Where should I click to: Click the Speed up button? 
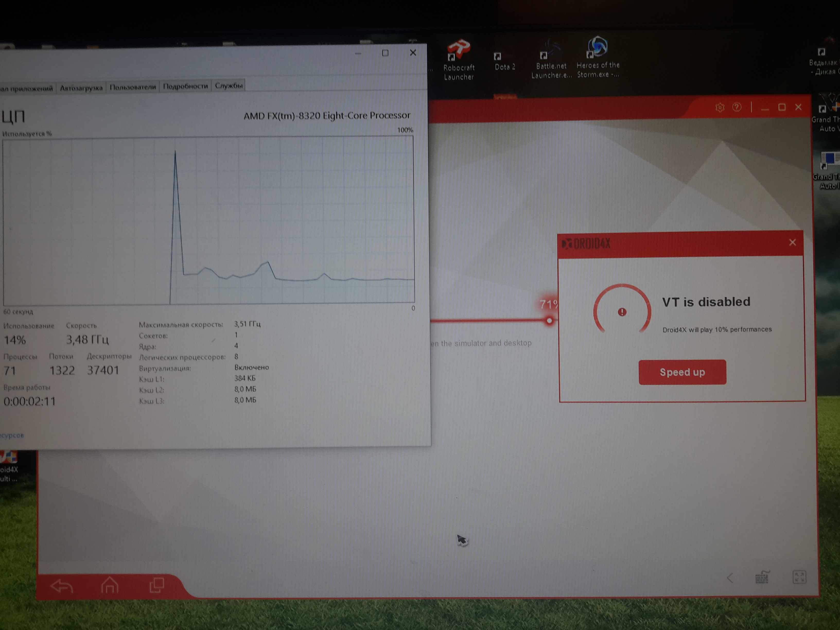coord(682,372)
